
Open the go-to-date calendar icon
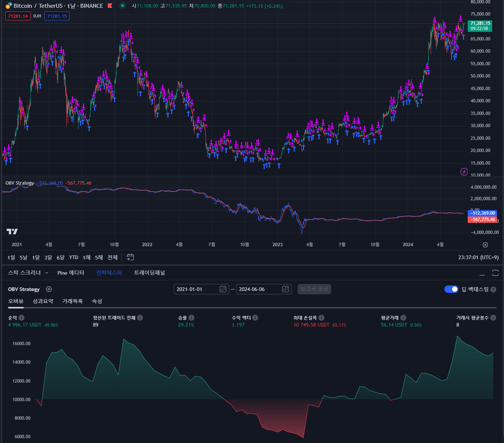tap(130, 257)
